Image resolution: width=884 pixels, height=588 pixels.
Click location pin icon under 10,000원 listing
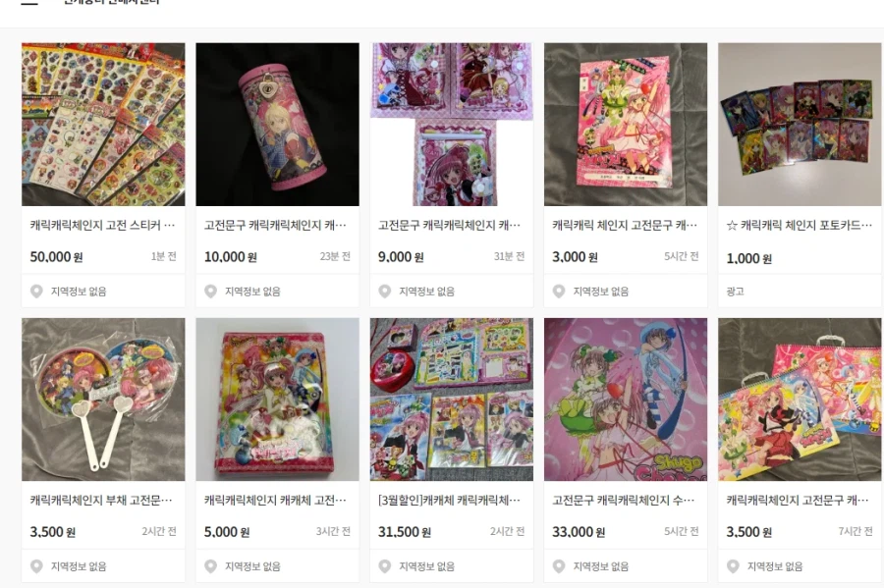[x=211, y=292]
